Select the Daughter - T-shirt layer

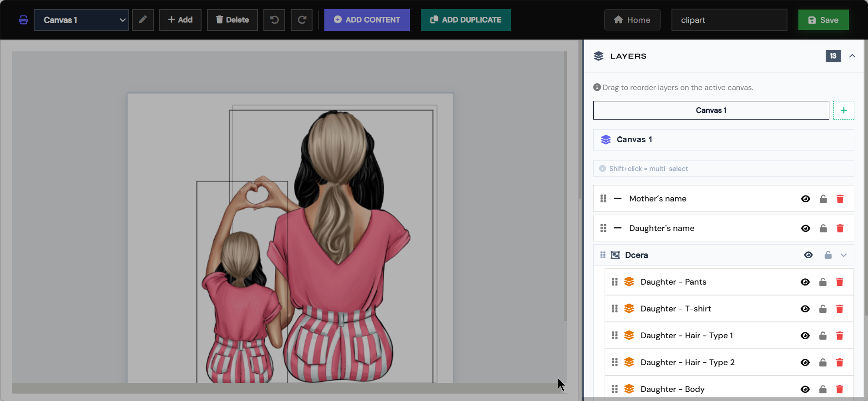pyautogui.click(x=729, y=309)
